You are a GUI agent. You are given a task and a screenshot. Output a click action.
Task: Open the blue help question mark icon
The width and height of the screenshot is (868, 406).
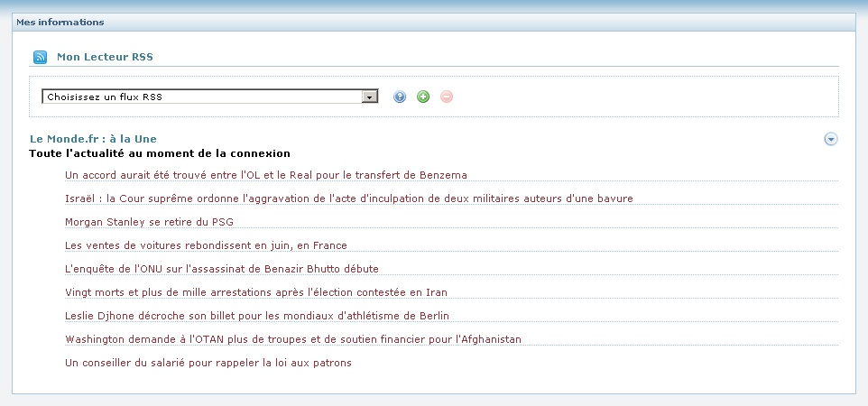400,97
